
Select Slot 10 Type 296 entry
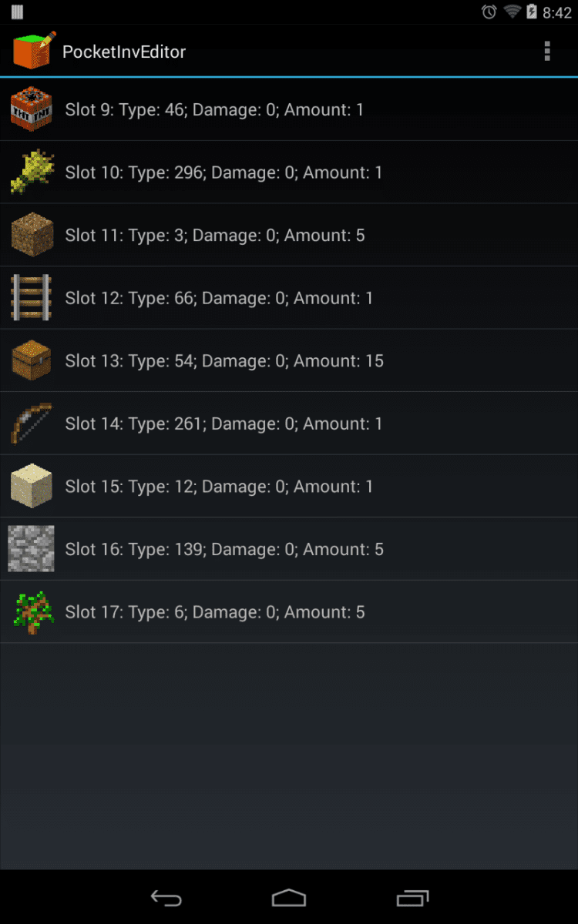click(x=223, y=172)
